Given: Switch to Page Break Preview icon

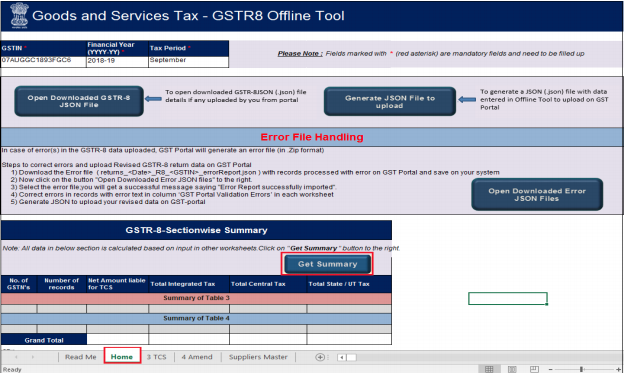Looking at the screenshot, I should (x=534, y=369).
